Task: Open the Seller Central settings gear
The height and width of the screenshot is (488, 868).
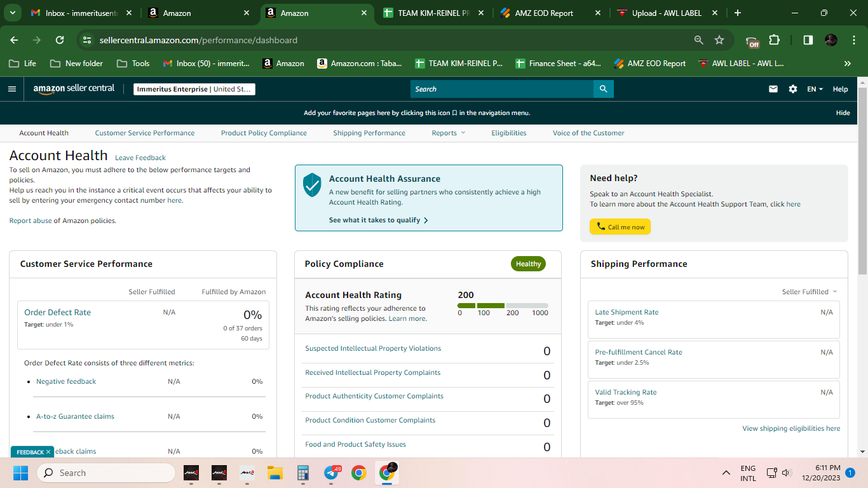Action: click(x=793, y=89)
